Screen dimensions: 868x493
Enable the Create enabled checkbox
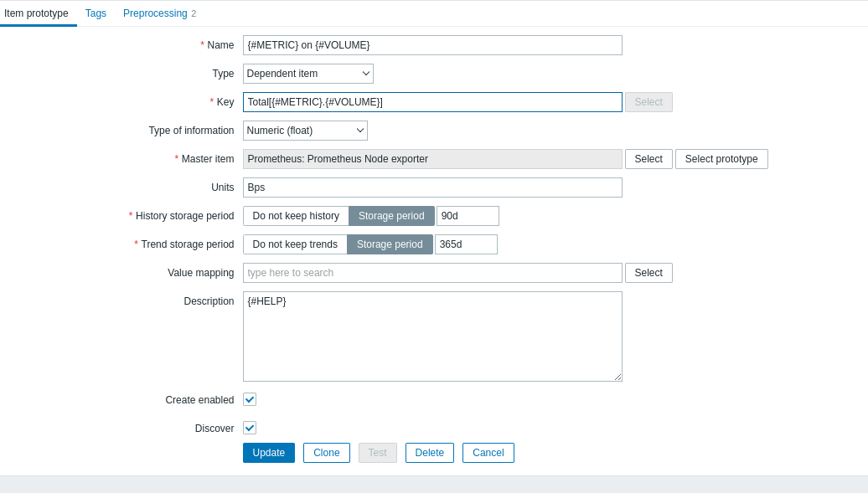coord(249,399)
